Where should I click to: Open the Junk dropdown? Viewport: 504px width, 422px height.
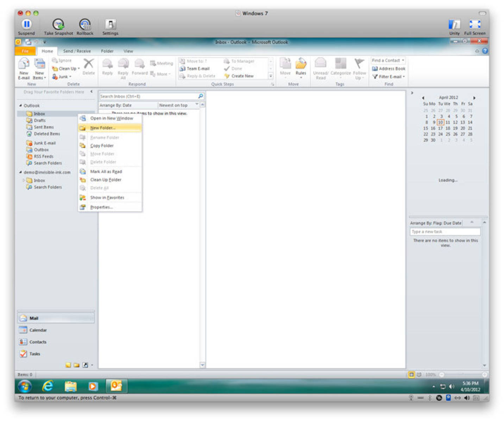pos(62,77)
